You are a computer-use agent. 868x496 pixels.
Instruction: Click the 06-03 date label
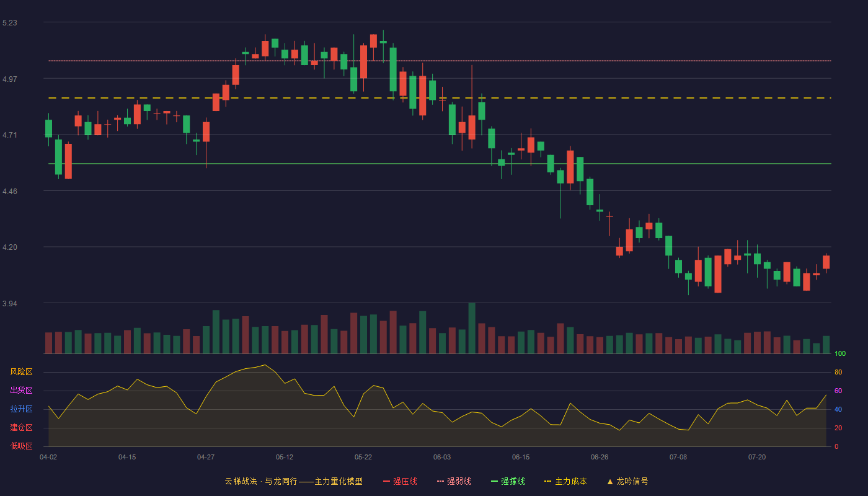442,457
